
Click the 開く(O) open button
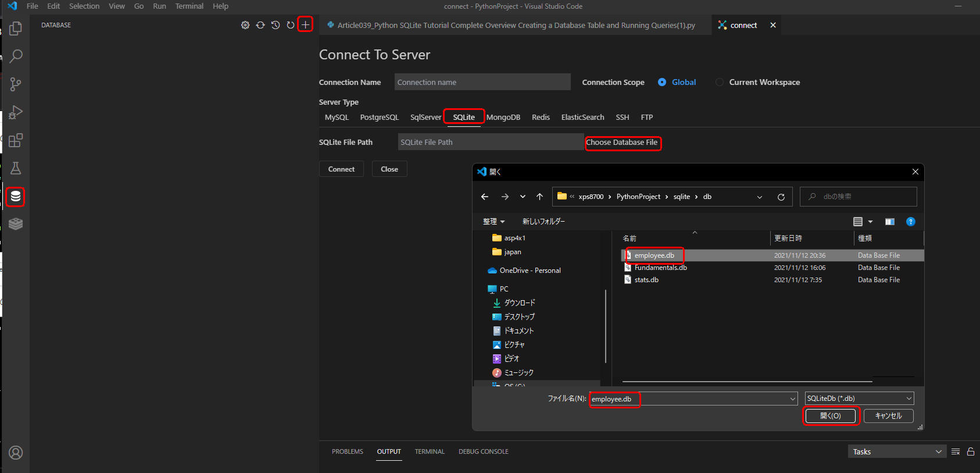click(831, 416)
